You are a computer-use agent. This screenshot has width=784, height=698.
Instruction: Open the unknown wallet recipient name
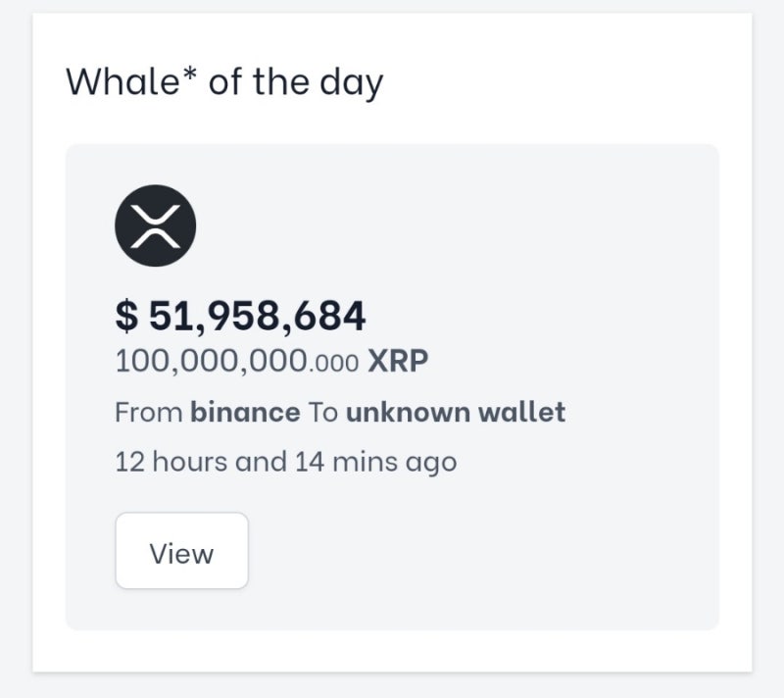tap(456, 412)
